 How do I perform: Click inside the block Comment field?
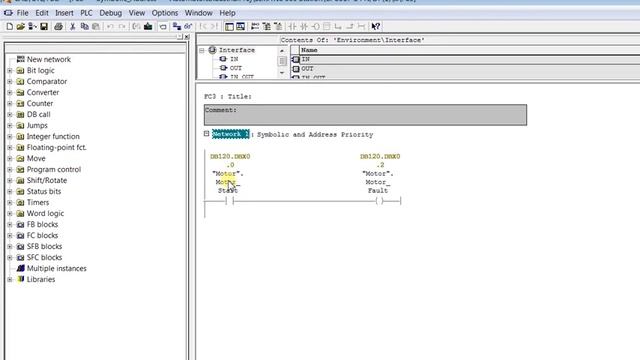coord(365,115)
